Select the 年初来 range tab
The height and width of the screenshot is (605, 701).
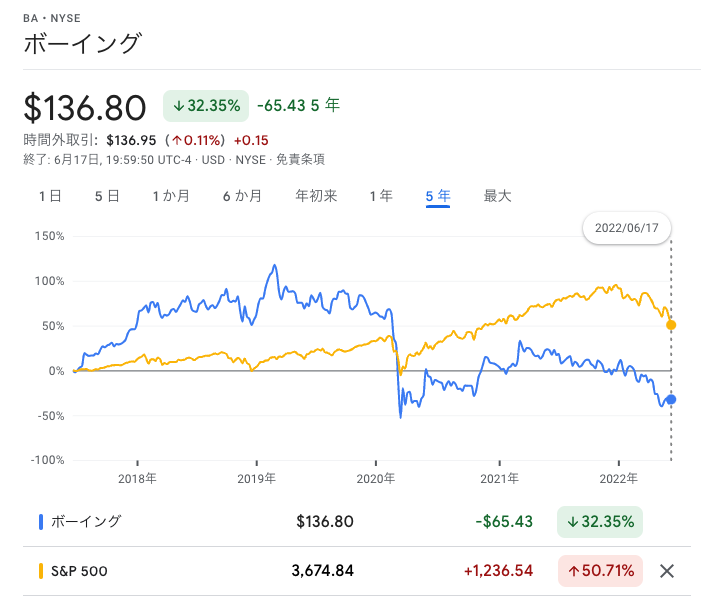[315, 196]
